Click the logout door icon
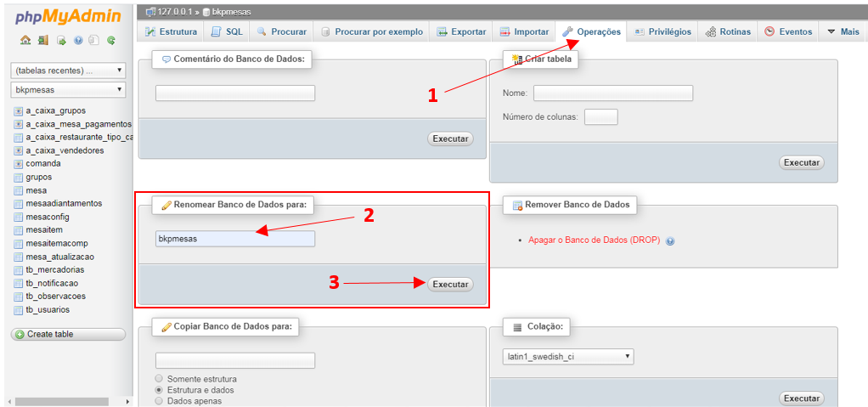 coord(42,40)
